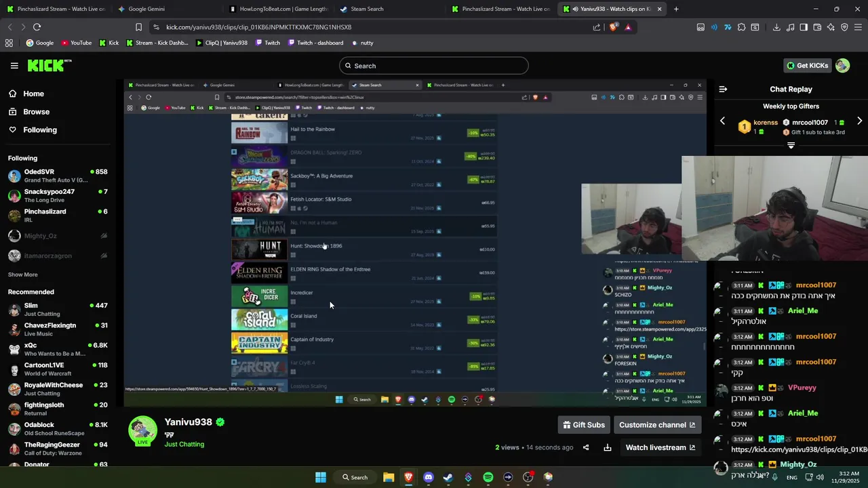868x488 pixels.
Task: Click the KICK logo
Action: pos(50,66)
